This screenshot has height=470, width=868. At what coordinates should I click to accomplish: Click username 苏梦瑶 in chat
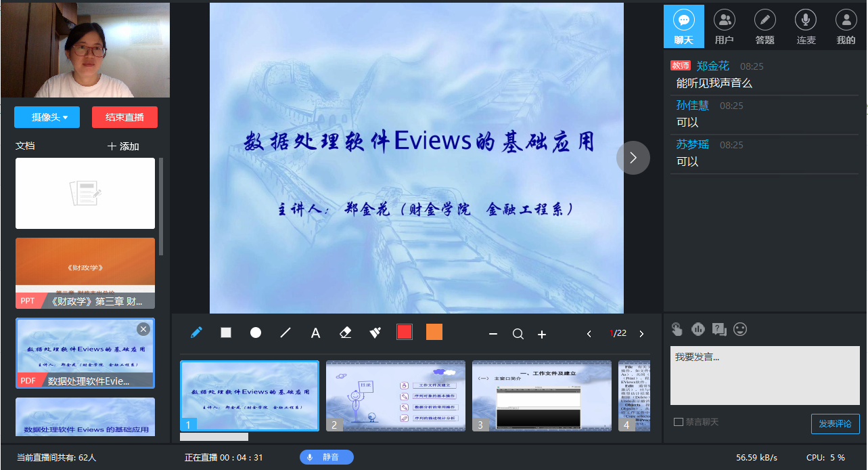(693, 144)
